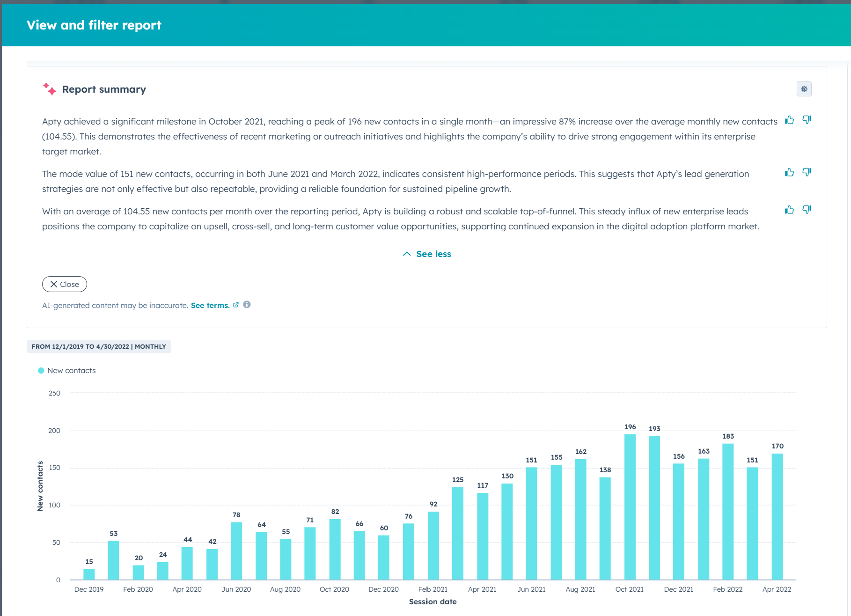Thumbs up the October 2021 peak paragraph
The height and width of the screenshot is (616, 851).
point(790,120)
